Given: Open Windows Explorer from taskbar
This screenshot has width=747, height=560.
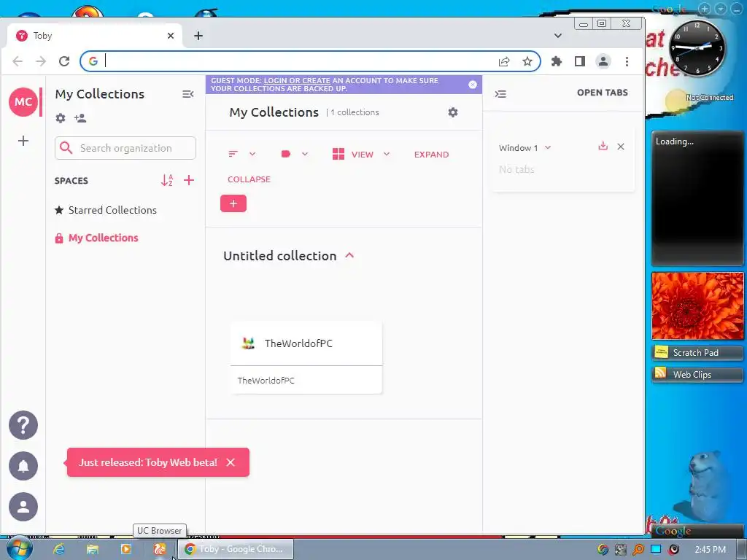Looking at the screenshot, I should click(93, 549).
